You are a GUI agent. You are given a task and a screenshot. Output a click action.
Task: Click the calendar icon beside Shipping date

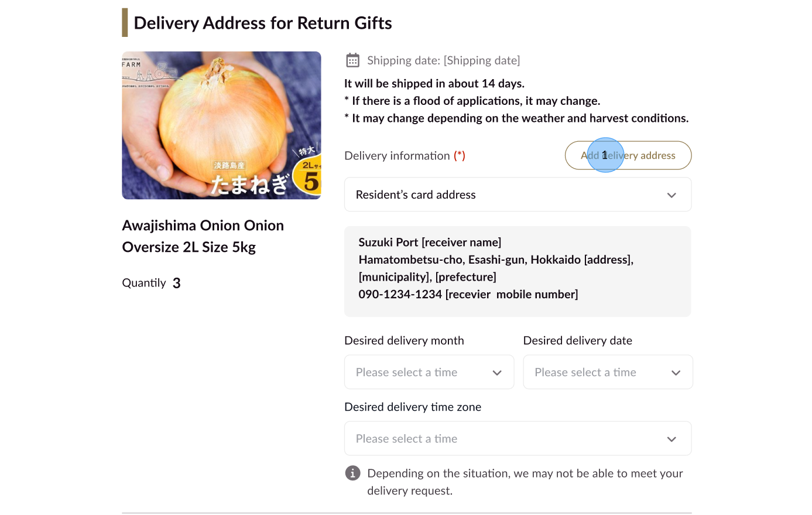click(352, 60)
